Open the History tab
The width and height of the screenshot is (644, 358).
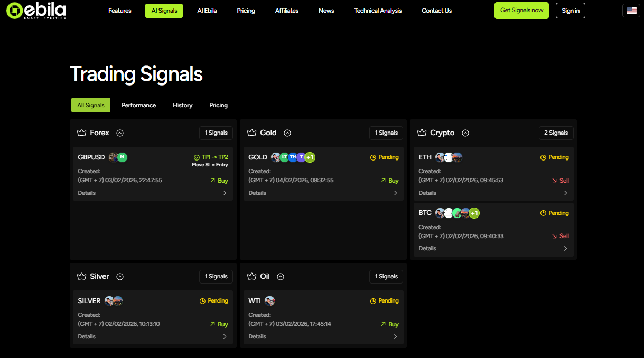click(x=182, y=105)
